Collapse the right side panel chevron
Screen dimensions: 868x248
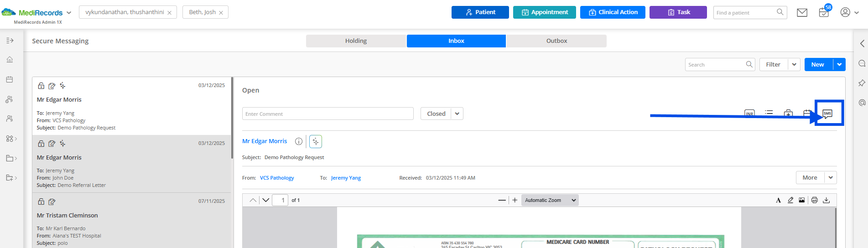(862, 44)
